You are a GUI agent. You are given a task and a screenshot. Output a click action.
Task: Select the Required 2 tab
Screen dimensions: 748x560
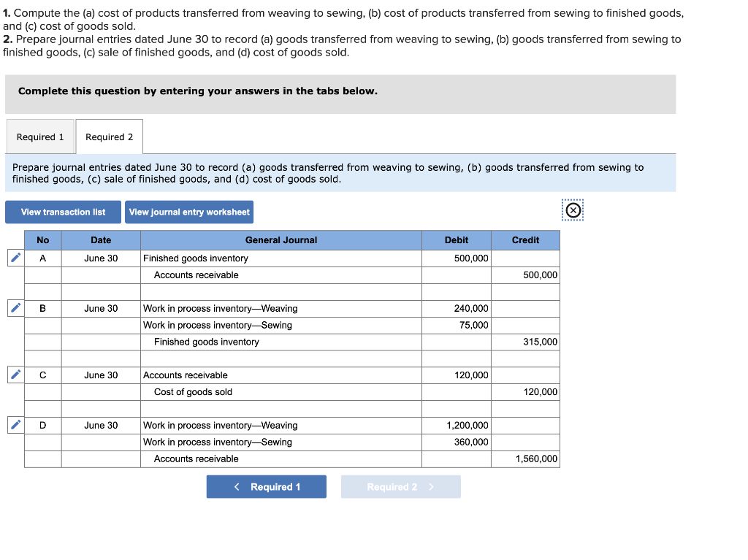(110, 137)
